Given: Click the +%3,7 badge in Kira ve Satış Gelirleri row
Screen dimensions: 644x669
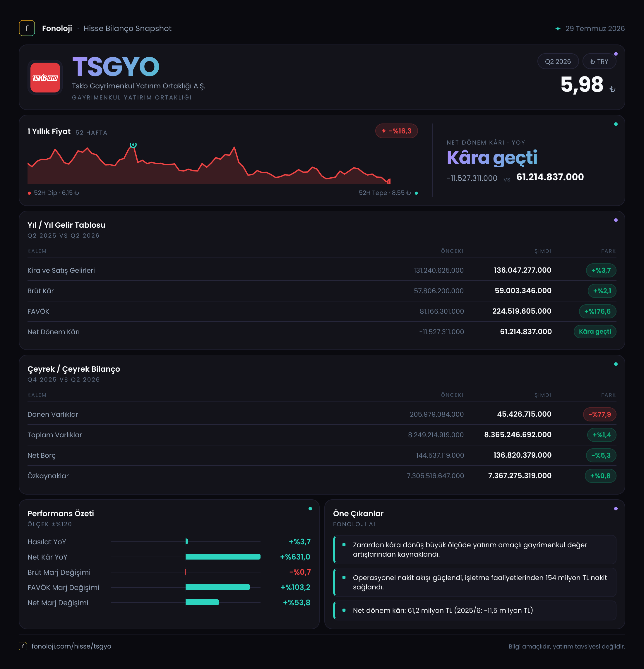Looking at the screenshot, I should tap(601, 270).
